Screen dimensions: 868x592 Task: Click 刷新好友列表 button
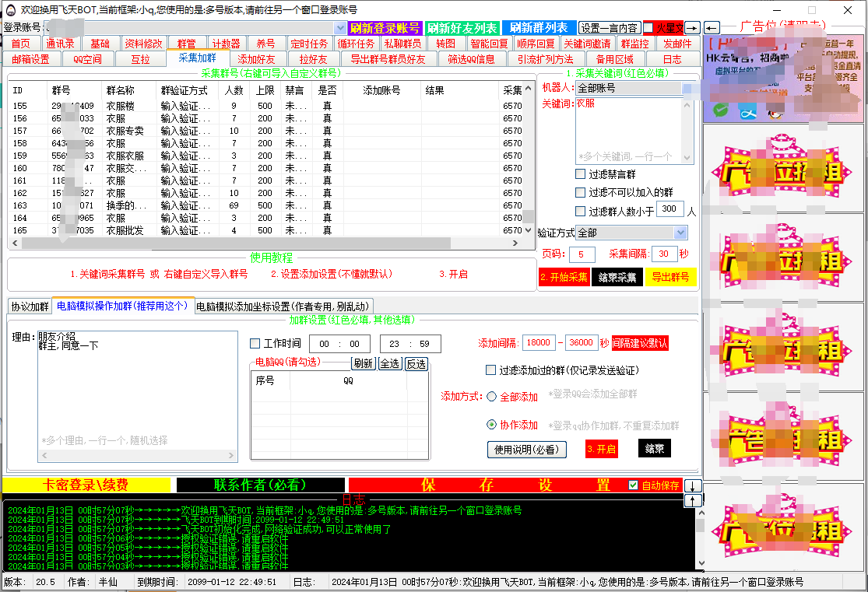click(462, 28)
